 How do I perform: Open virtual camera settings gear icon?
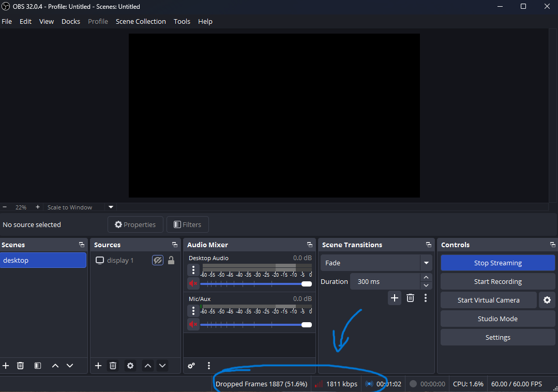[547, 300]
